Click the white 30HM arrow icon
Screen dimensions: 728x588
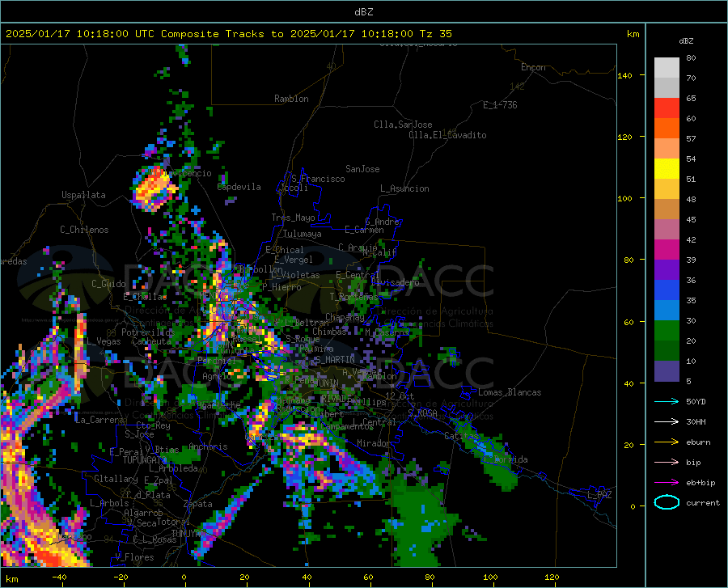pos(667,421)
